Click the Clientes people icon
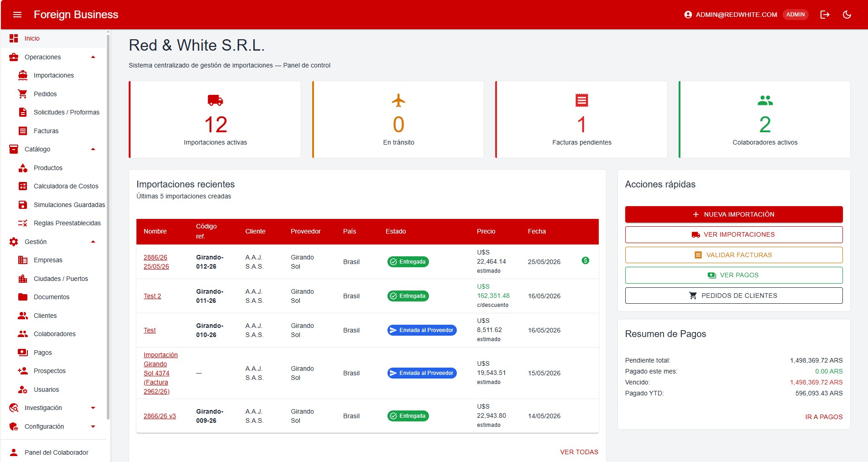This screenshot has height=462, width=868. point(23,316)
